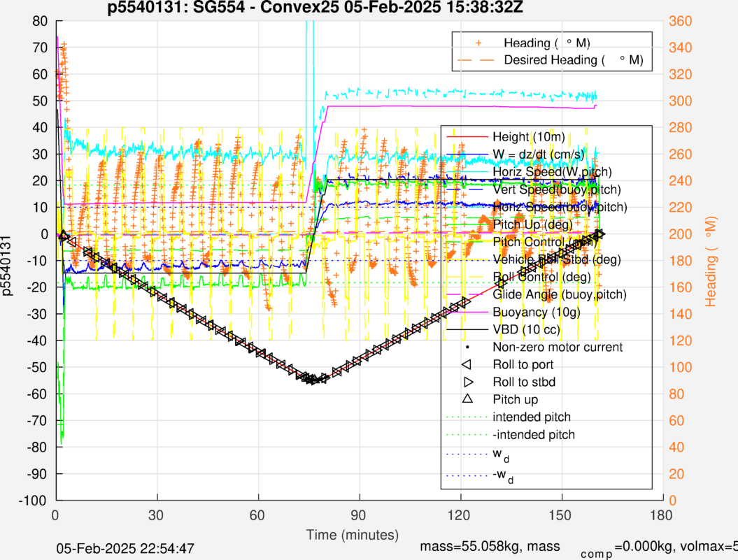Click the green dotted intended pitch legend sample
This screenshot has height=560, width=738.
[467, 417]
